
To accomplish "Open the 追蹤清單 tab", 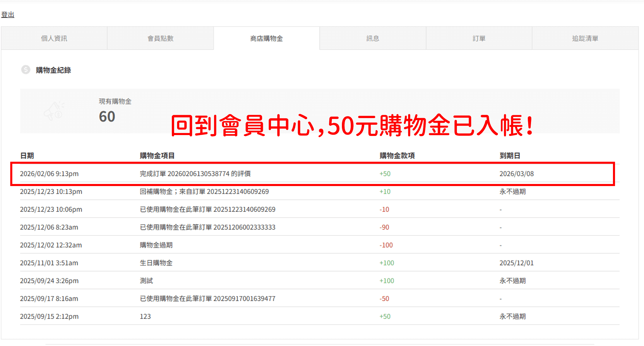I will click(x=585, y=38).
